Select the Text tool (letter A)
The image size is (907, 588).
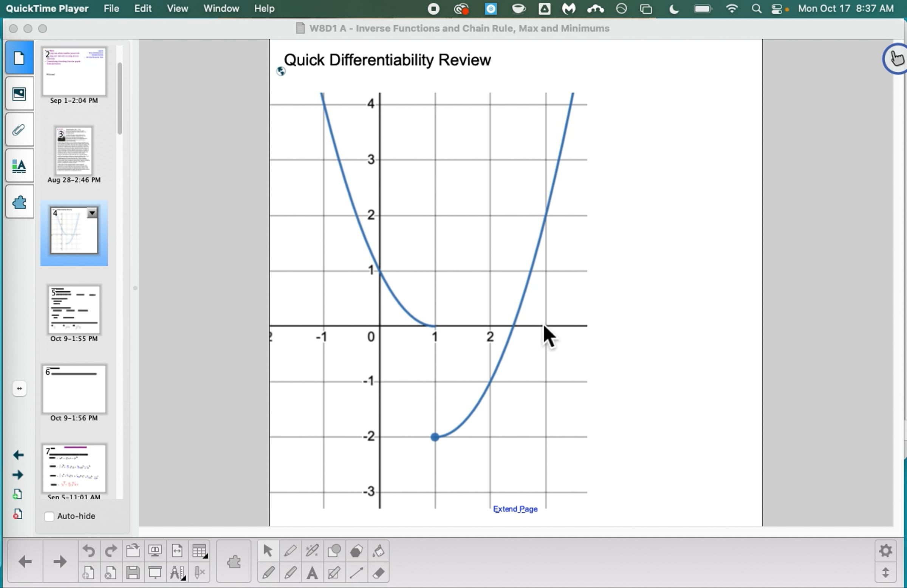pos(312,573)
